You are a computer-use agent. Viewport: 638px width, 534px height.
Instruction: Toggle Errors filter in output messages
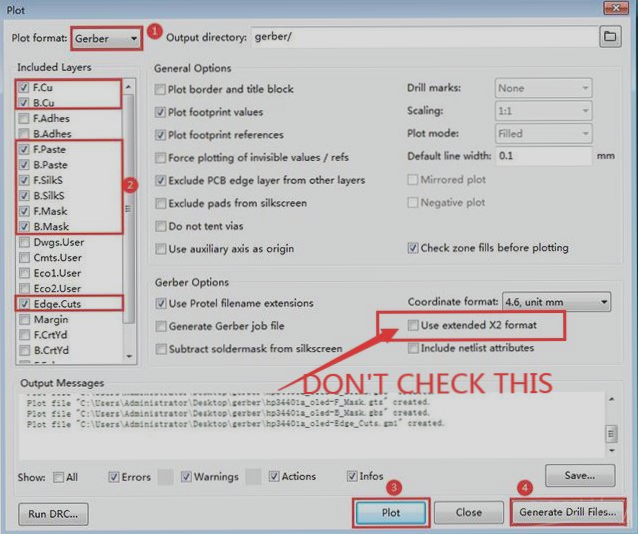click(115, 477)
